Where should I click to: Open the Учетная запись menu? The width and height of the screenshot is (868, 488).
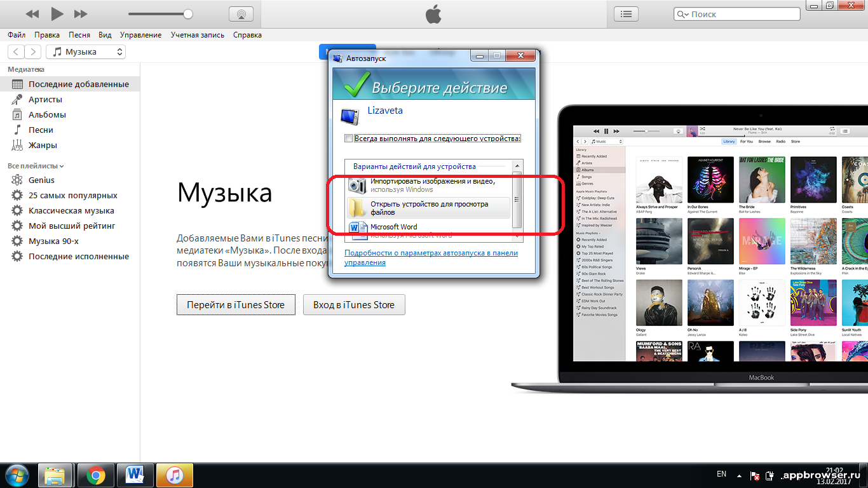click(x=198, y=35)
